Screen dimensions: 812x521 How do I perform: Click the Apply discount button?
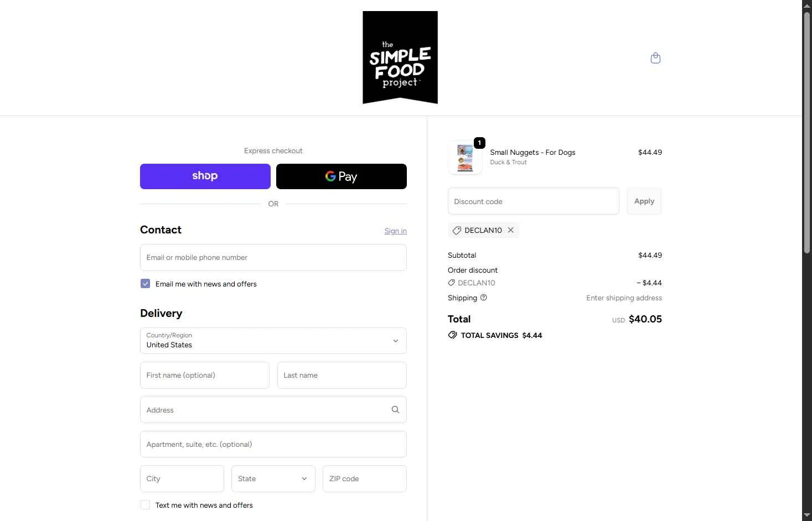644,201
